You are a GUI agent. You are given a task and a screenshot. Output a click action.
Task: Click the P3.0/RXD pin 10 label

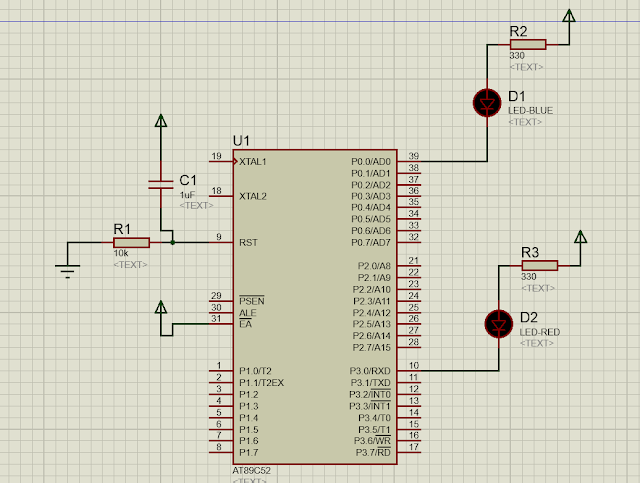click(x=370, y=371)
